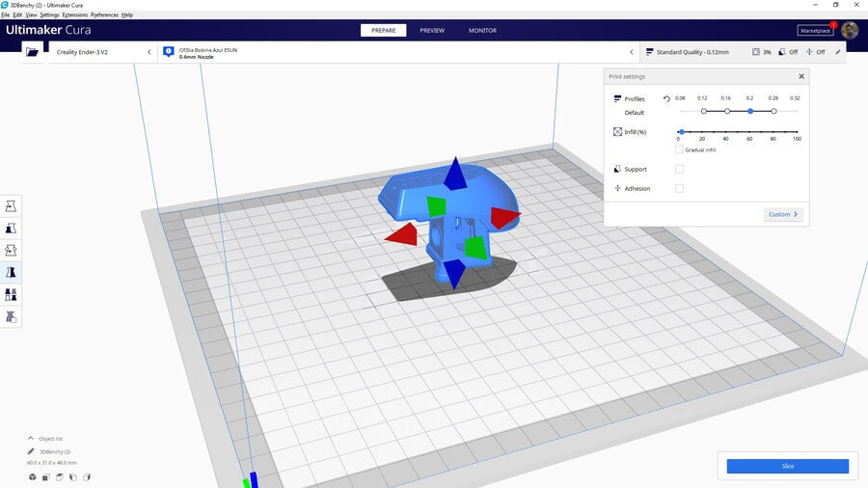Select the Scale tool in left toolbar
The height and width of the screenshot is (488, 868).
click(11, 229)
